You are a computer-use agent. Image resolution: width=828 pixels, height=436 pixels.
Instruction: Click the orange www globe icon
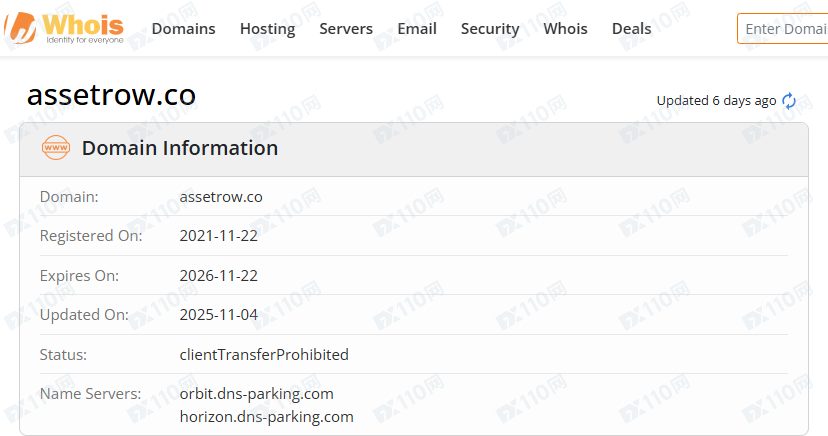point(56,148)
